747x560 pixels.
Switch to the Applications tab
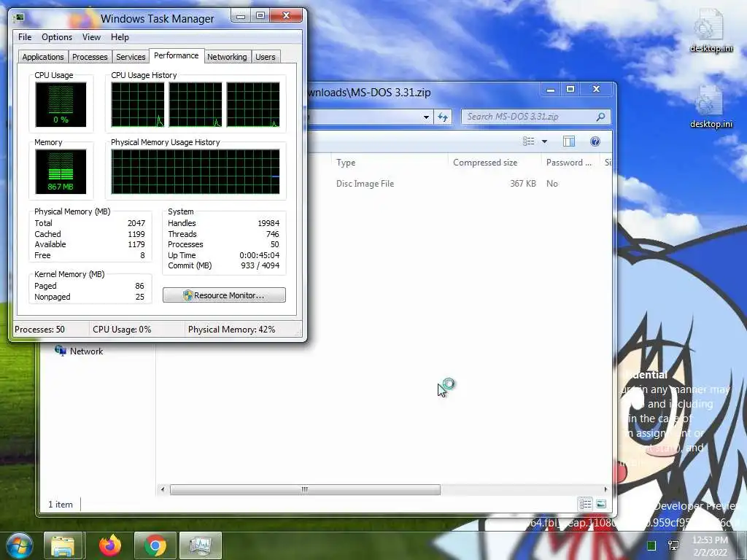coord(43,57)
